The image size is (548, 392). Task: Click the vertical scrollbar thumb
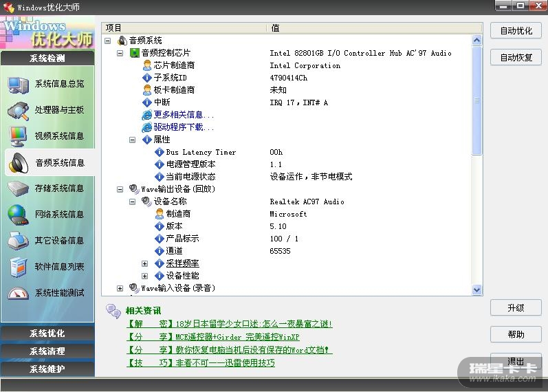click(x=476, y=100)
